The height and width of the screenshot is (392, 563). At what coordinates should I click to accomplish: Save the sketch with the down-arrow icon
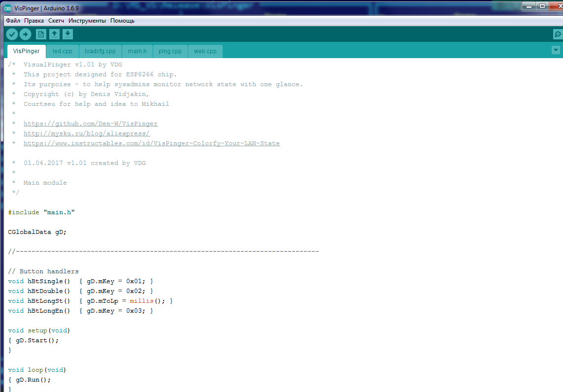[67, 34]
